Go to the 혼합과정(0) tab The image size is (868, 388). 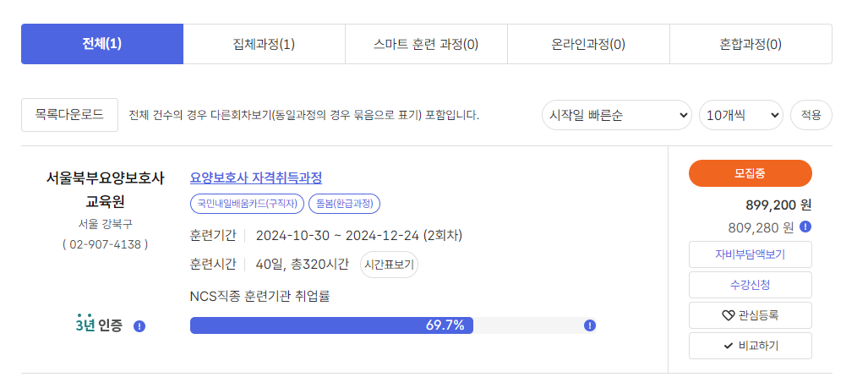pyautogui.click(x=751, y=44)
